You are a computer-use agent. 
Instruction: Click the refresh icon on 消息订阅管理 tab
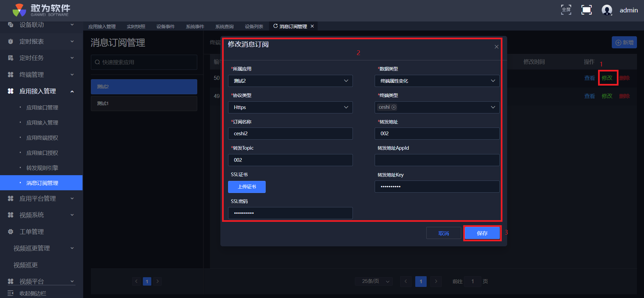[x=275, y=26]
